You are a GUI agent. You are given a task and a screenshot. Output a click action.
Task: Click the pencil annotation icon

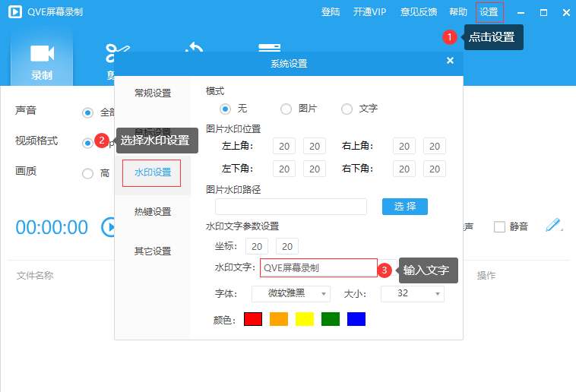(x=553, y=226)
